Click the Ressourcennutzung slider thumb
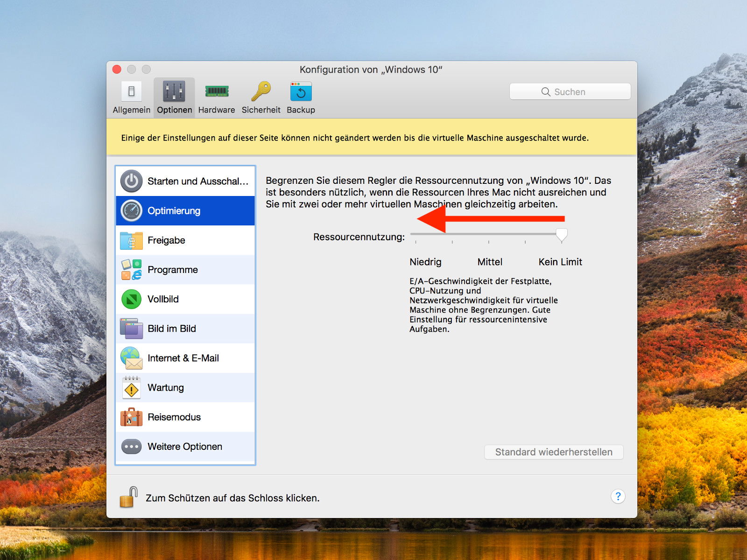Screen dimensions: 747x560 coord(562,235)
